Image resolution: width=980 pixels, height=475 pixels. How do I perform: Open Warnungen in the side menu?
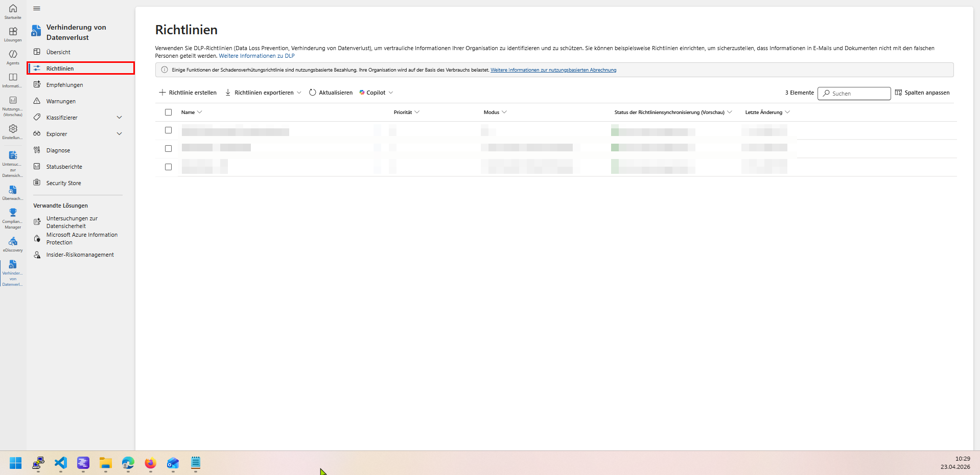coord(61,101)
